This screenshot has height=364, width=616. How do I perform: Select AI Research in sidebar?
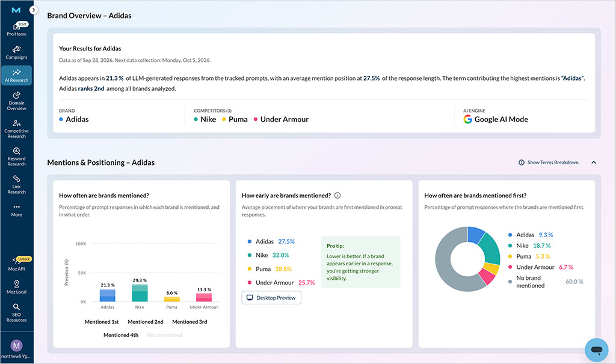(16, 75)
